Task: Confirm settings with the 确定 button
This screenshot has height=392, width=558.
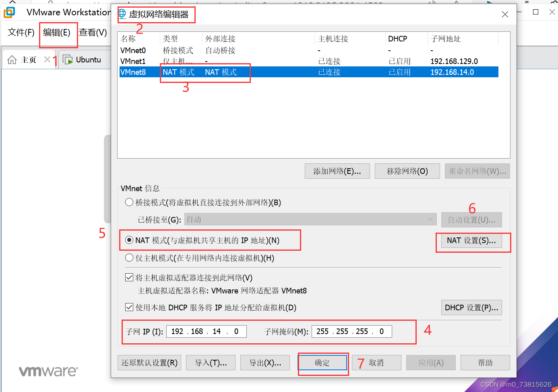Action: coord(323,362)
